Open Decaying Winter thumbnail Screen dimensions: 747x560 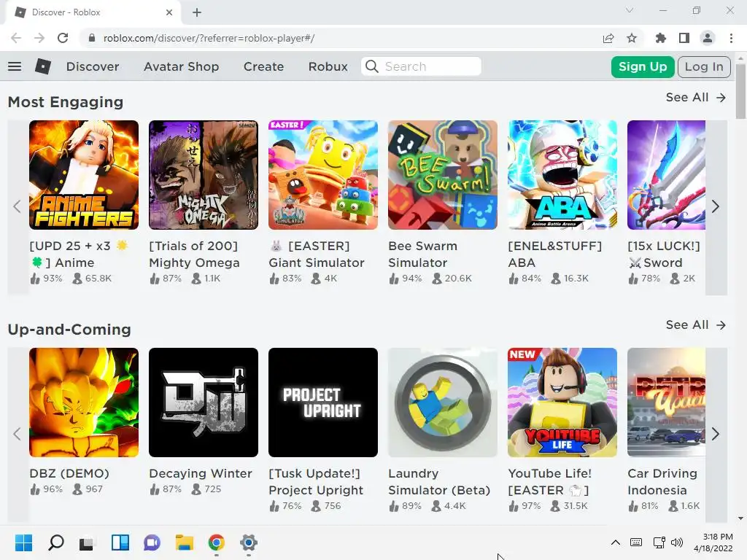204,402
